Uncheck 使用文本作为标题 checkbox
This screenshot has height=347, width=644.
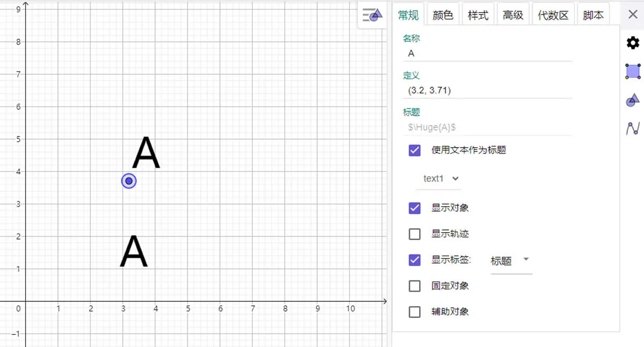click(x=414, y=150)
